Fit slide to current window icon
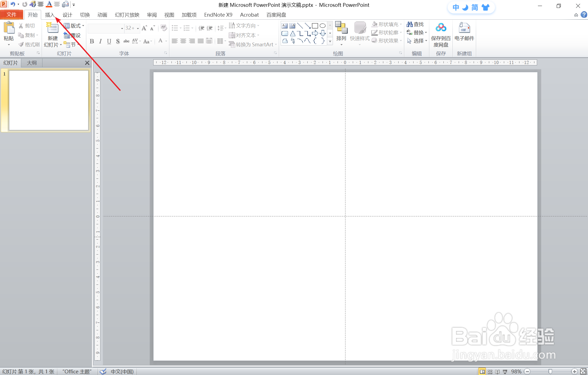Screen dimensions: 588x375 (583, 371)
